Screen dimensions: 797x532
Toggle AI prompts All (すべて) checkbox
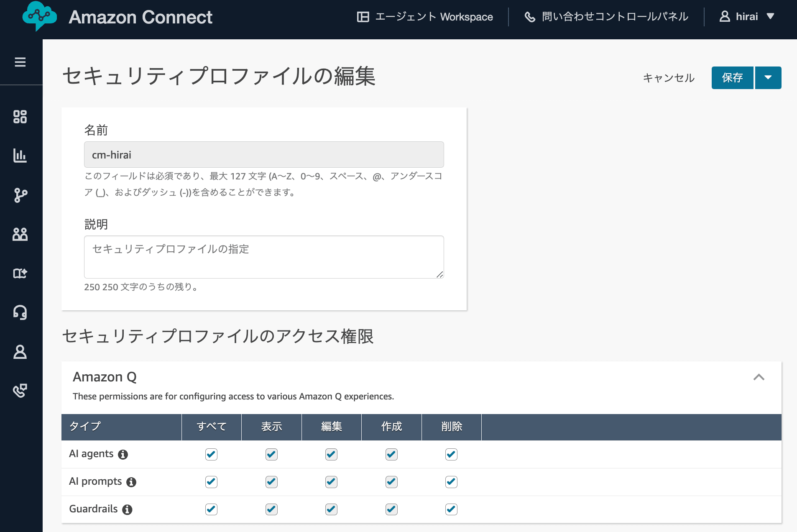[211, 482]
